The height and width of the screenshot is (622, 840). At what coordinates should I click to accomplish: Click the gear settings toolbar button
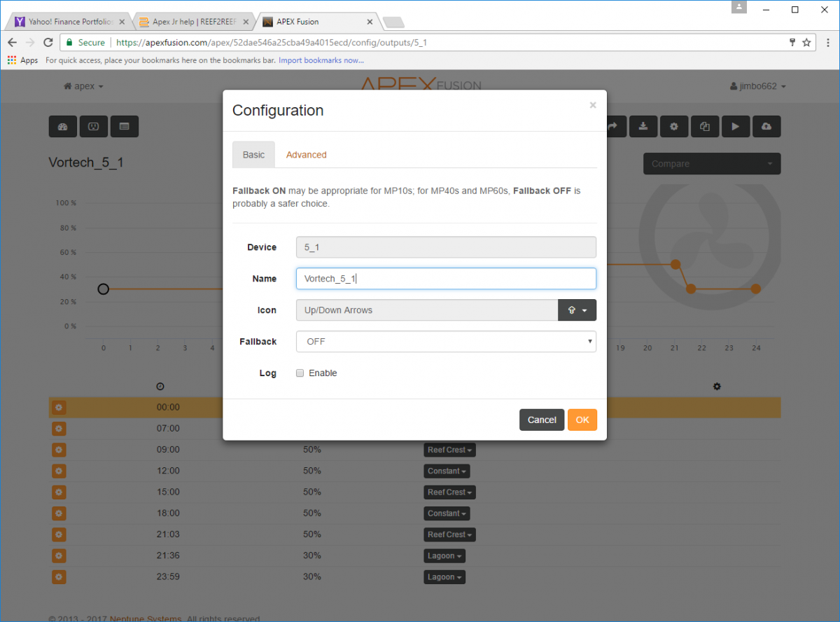tap(674, 127)
